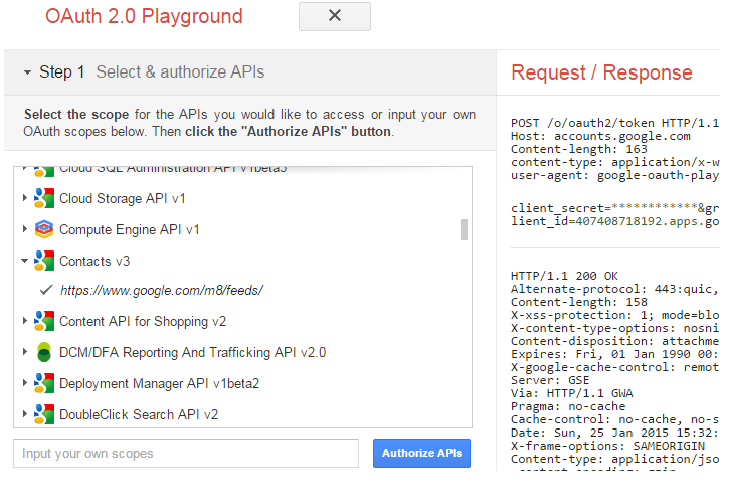Expand the Compute Engine API v1 entry

(x=25, y=229)
